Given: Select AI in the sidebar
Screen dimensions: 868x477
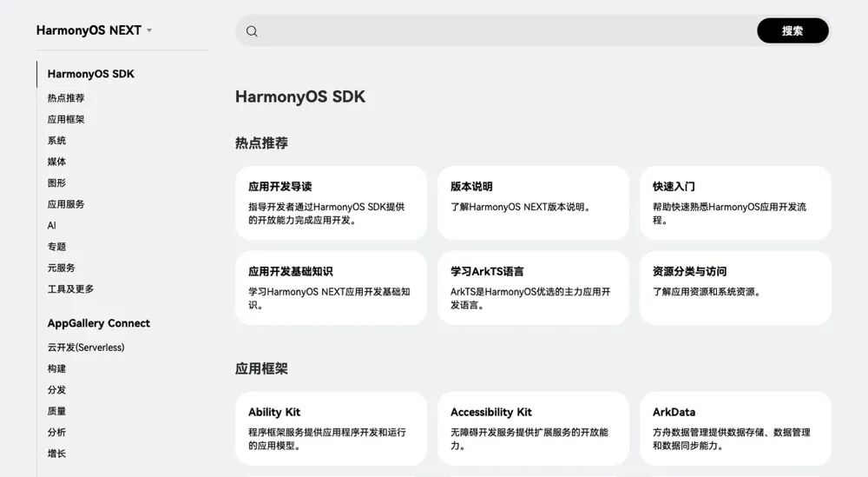Looking at the screenshot, I should click(51, 226).
